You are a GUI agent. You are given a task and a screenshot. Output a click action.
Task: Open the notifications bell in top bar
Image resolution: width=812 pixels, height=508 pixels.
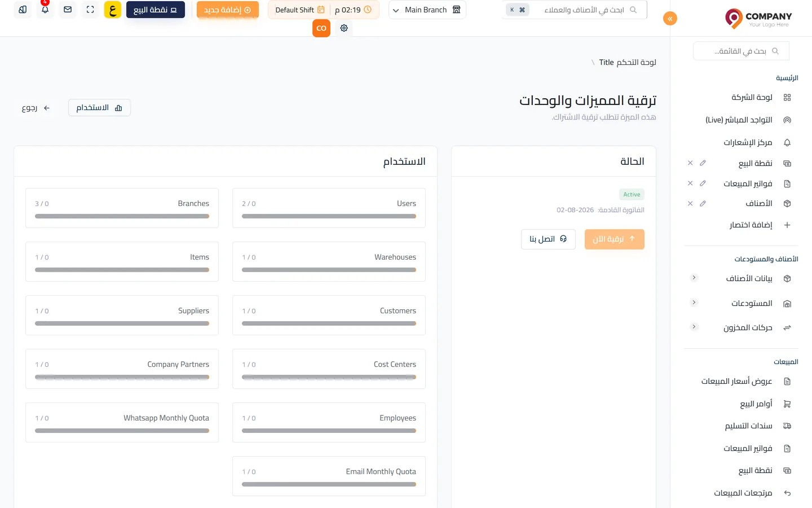[x=45, y=10]
